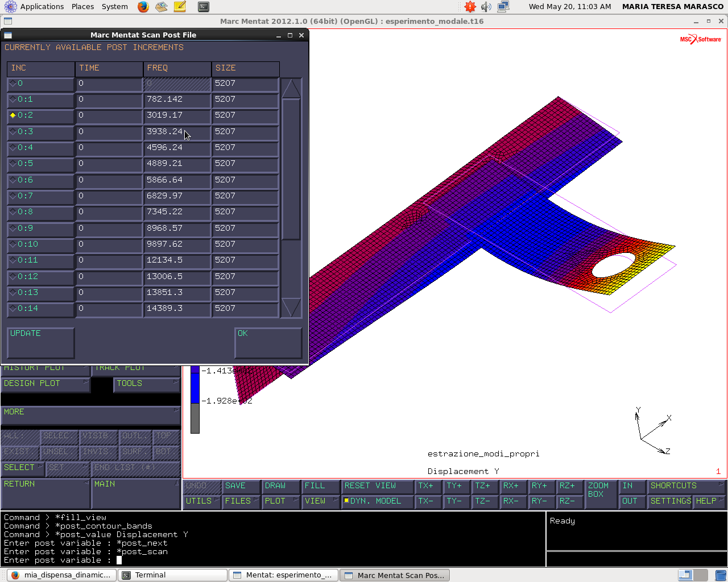Select increment 0:1 radio diamond

tap(13, 99)
